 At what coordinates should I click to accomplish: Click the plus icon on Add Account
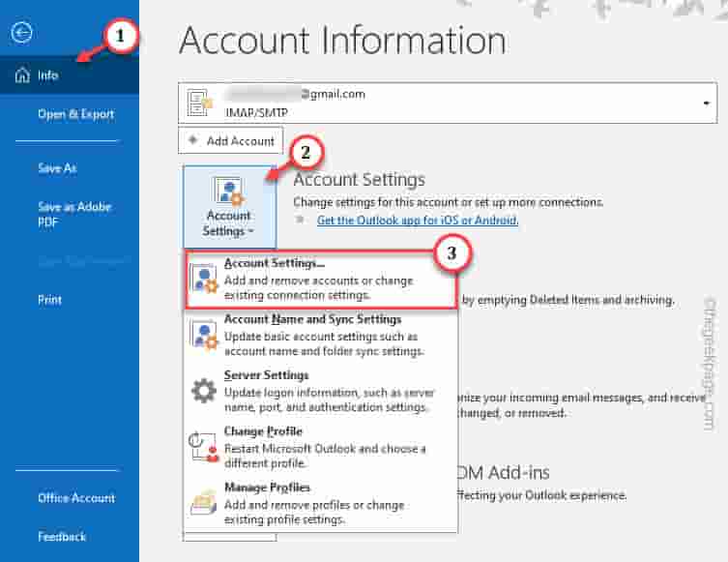point(193,140)
